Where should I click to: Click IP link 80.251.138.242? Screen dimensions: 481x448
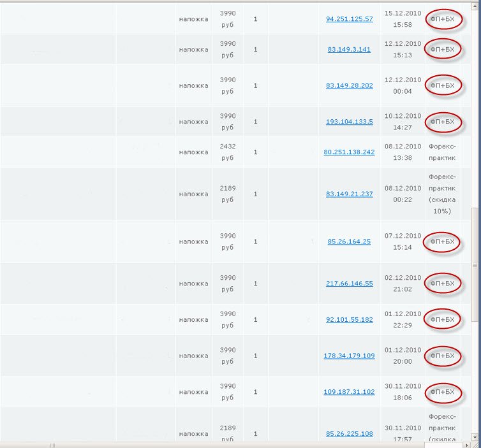point(349,152)
